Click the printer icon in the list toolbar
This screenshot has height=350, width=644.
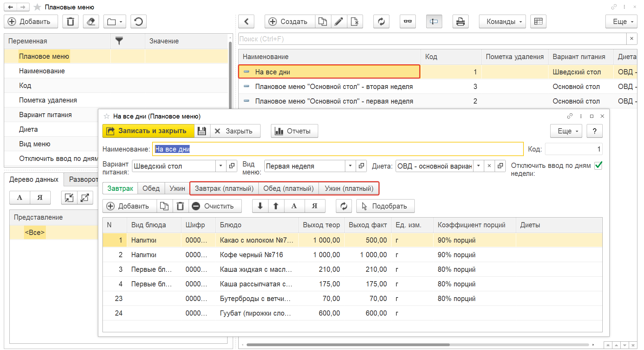pyautogui.click(x=460, y=22)
